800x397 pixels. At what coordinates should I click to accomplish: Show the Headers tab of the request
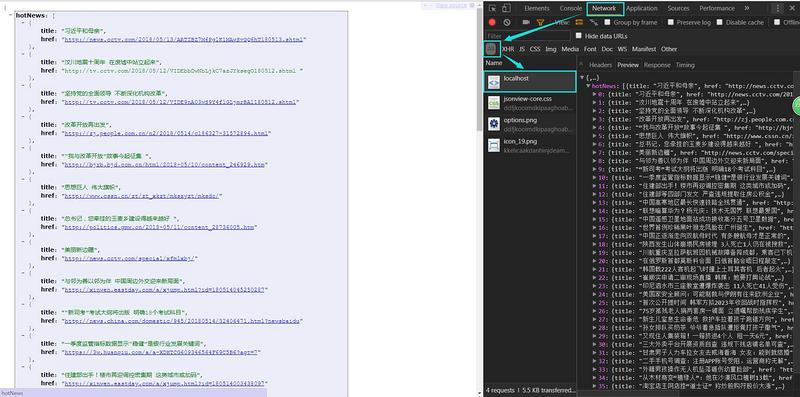[601, 65]
